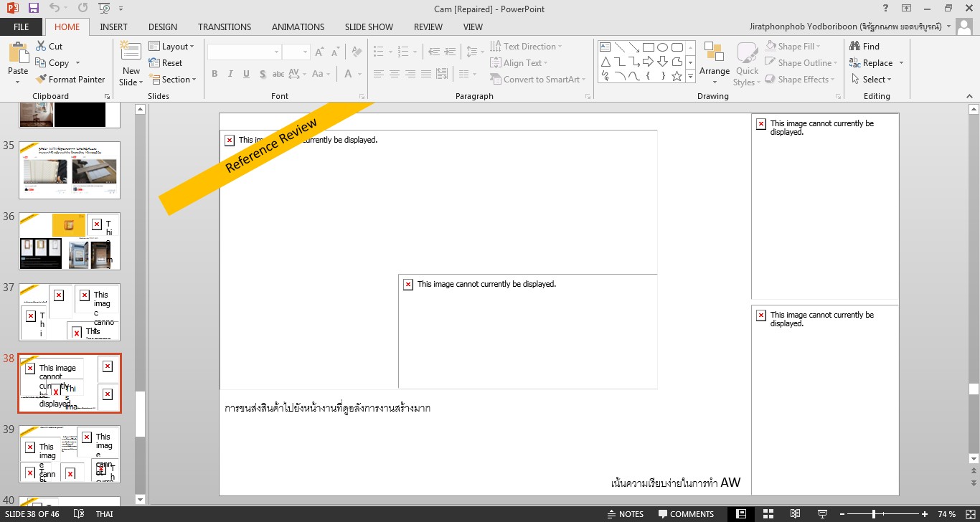Viewport: 980px width, 522px height.
Task: Toggle Underline formatting
Action: [x=246, y=74]
